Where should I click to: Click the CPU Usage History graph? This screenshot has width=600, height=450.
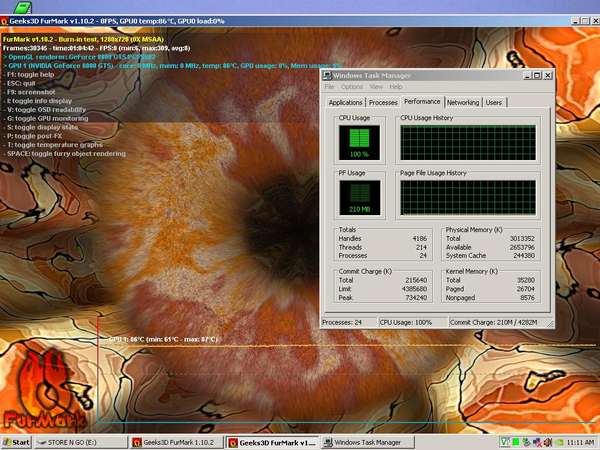click(468, 142)
